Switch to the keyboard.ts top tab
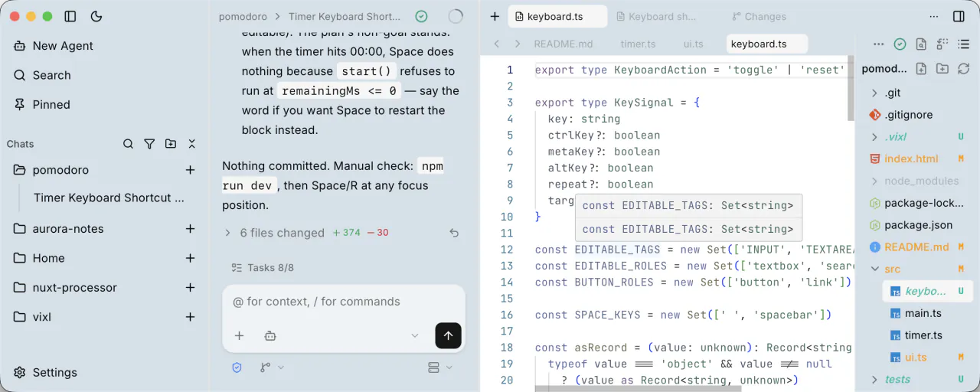The width and height of the screenshot is (980, 392). (x=558, y=16)
